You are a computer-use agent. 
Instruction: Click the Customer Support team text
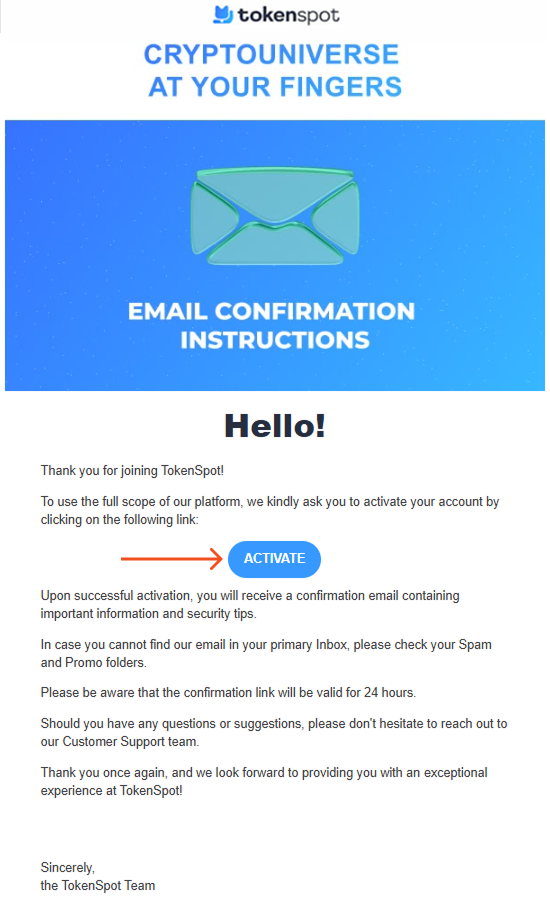click(130, 742)
